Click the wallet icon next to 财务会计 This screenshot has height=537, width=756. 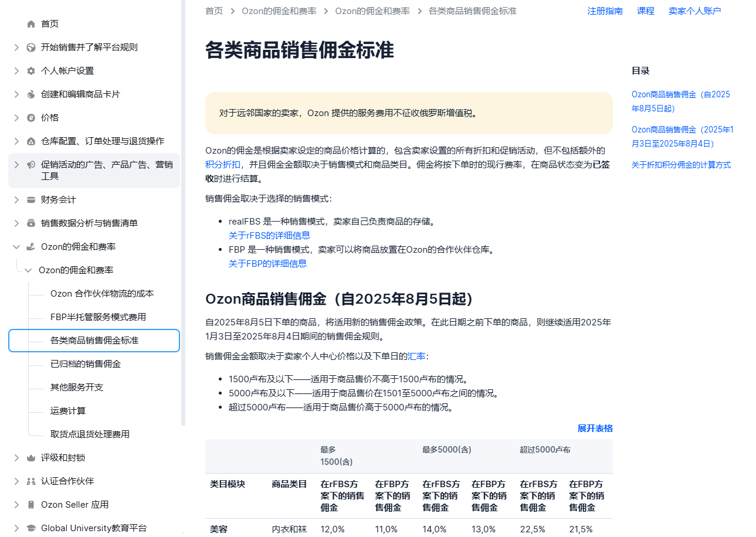coord(31,200)
